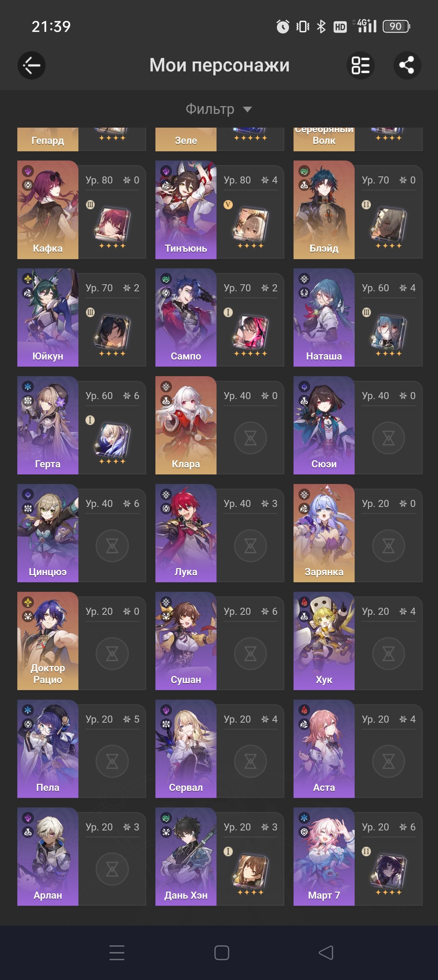Select Тинъюнь's light cone icon

point(250,225)
